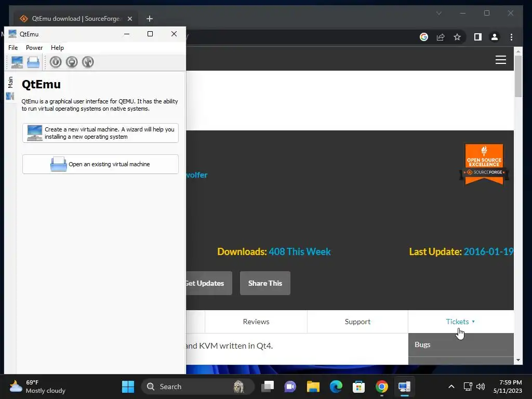Open Chrome's three-dot menu

pyautogui.click(x=511, y=37)
